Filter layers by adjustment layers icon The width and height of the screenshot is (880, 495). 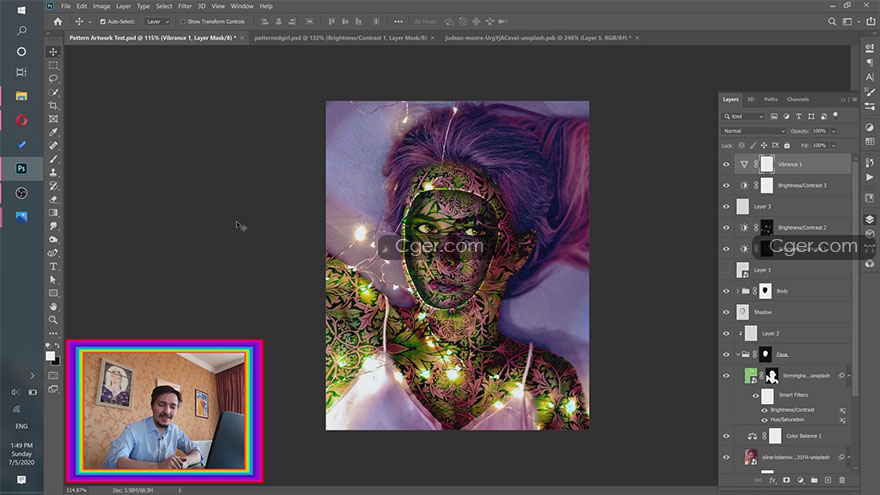click(x=786, y=116)
